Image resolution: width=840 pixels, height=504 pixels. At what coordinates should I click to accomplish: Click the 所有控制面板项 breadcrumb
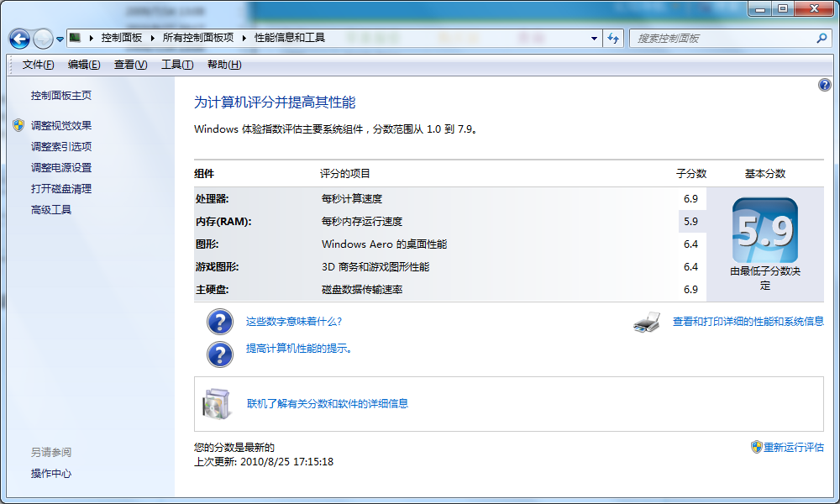pyautogui.click(x=198, y=38)
